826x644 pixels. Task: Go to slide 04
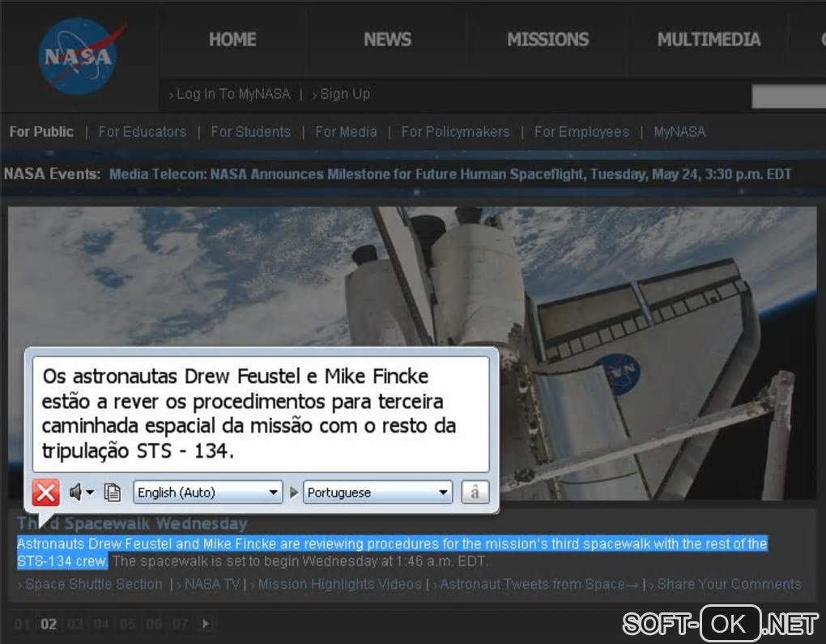coord(101,625)
